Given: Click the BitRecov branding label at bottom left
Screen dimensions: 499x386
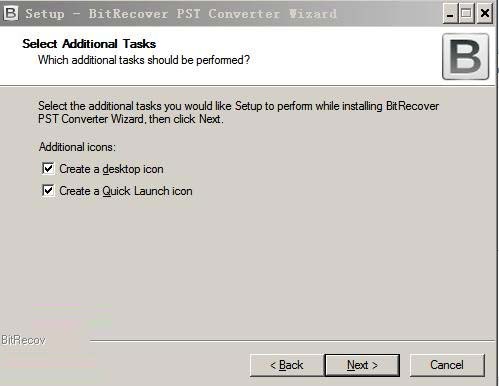Looking at the screenshot, I should click(23, 340).
